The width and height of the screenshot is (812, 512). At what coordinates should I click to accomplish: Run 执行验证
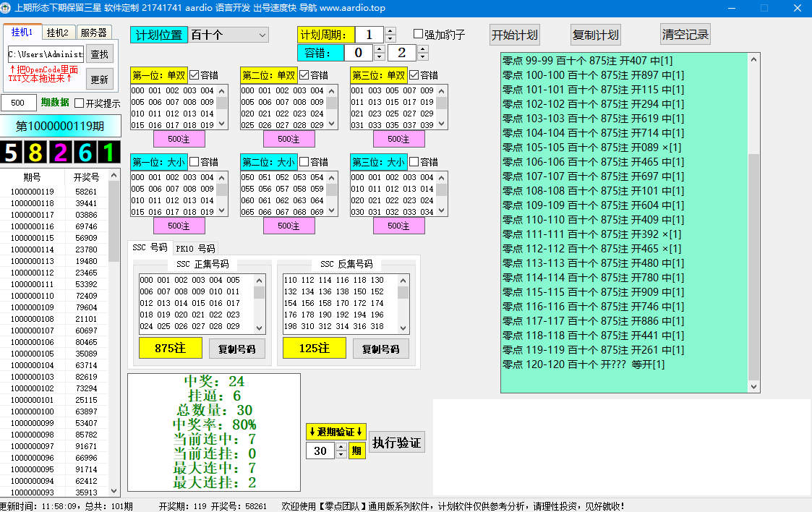(397, 443)
